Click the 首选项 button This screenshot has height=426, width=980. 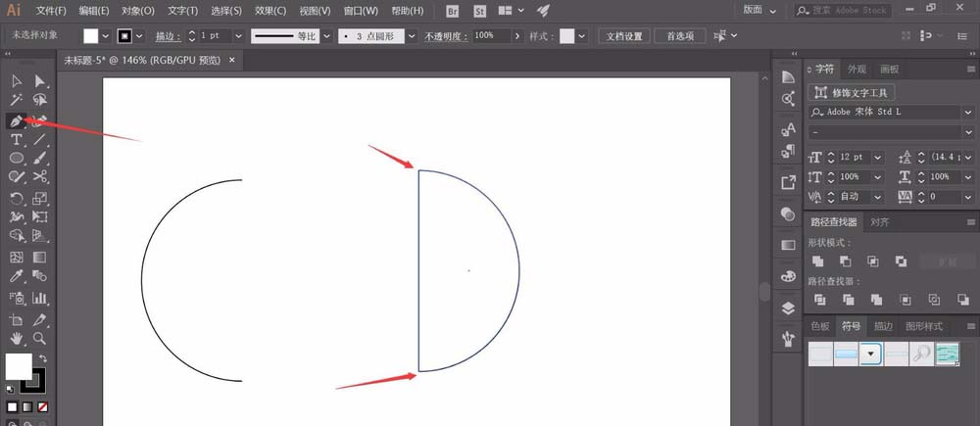click(680, 35)
